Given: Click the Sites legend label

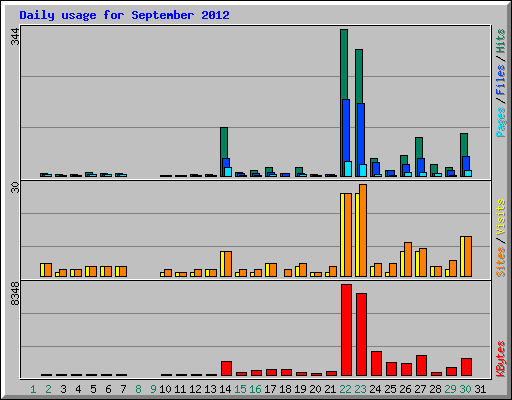Looking at the screenshot, I should click(500, 262).
